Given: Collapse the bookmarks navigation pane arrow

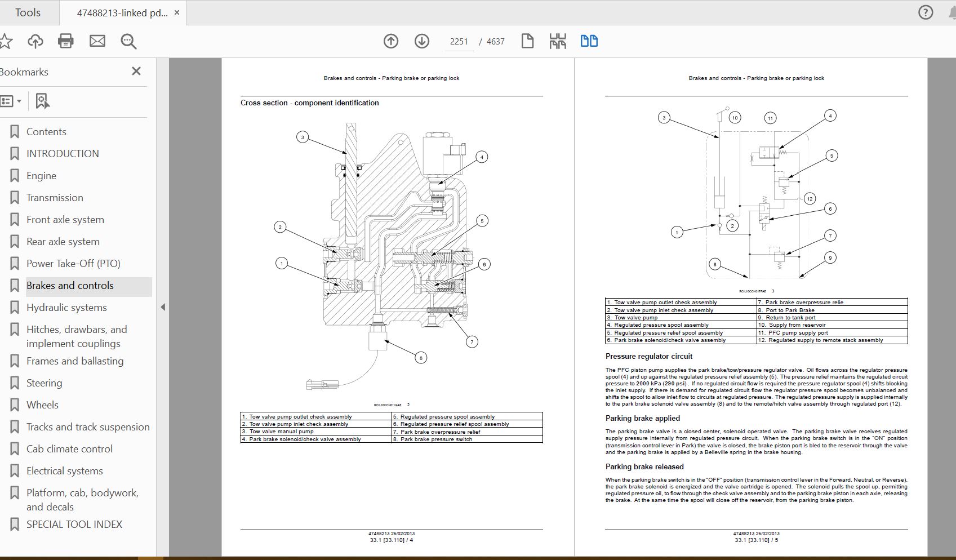Looking at the screenshot, I should pyautogui.click(x=163, y=307).
